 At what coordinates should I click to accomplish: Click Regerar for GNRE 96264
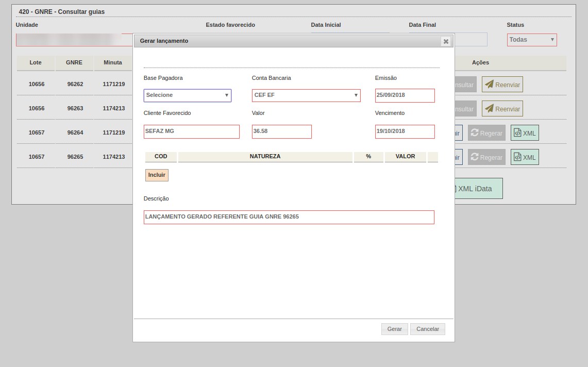click(x=486, y=133)
